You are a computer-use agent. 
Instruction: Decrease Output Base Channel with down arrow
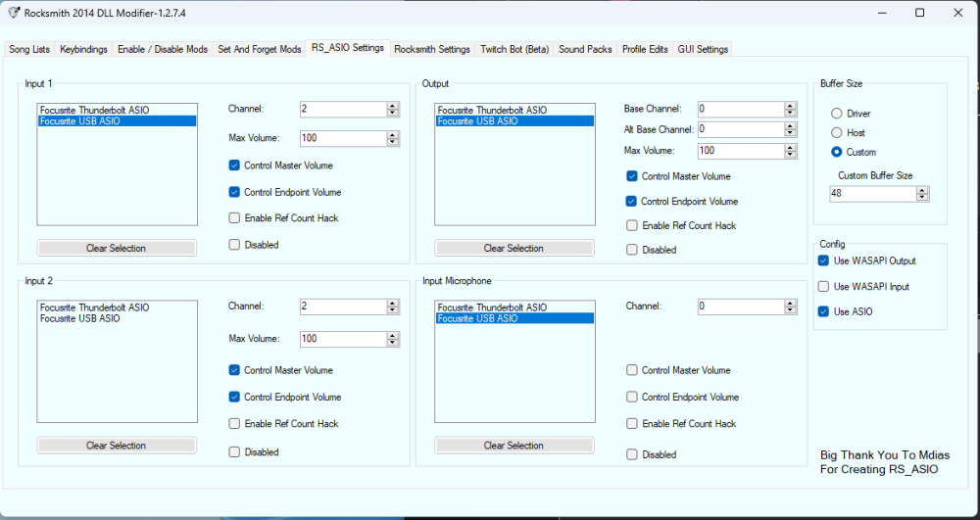point(790,113)
